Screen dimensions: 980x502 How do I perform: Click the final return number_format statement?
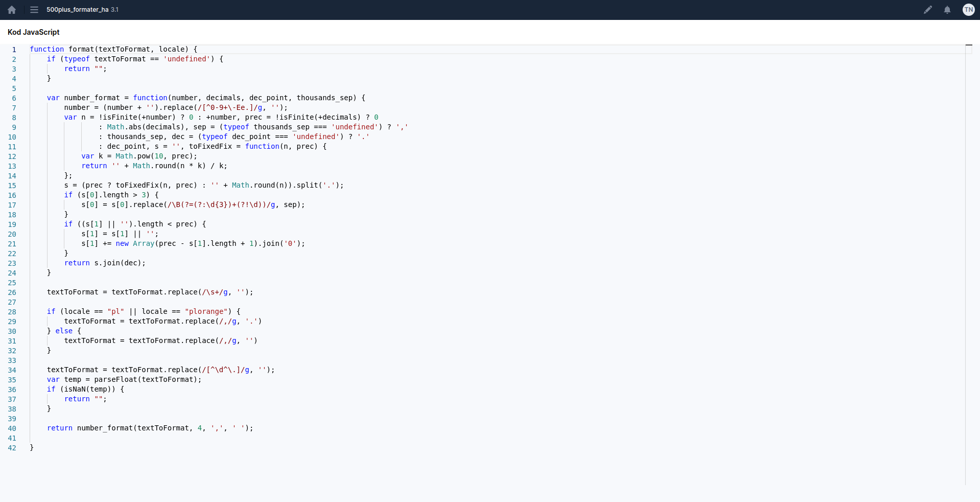(x=149, y=428)
